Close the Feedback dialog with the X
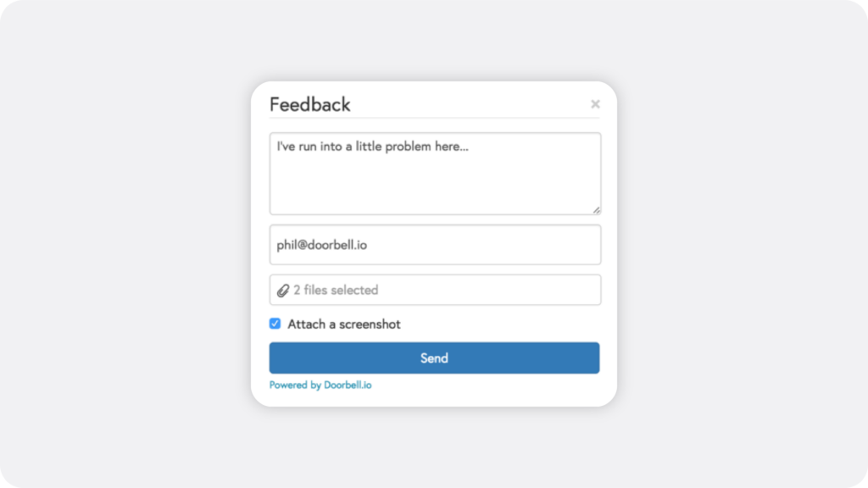The width and height of the screenshot is (868, 488). click(595, 104)
